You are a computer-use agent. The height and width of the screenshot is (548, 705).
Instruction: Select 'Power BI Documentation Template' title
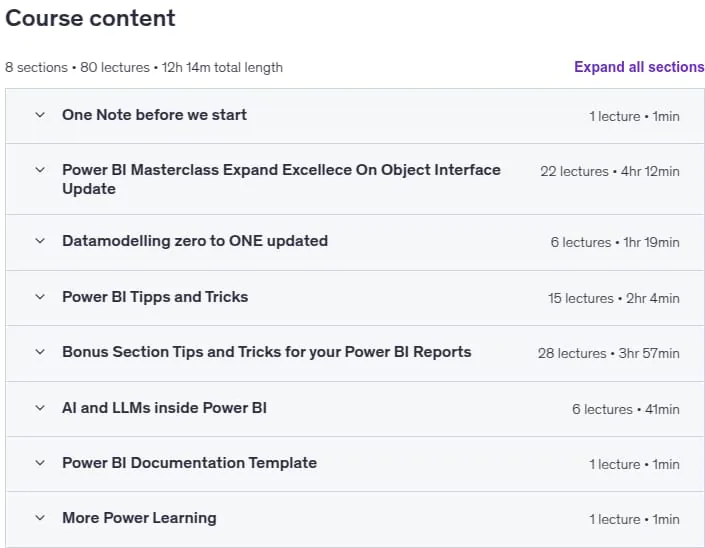[189, 463]
